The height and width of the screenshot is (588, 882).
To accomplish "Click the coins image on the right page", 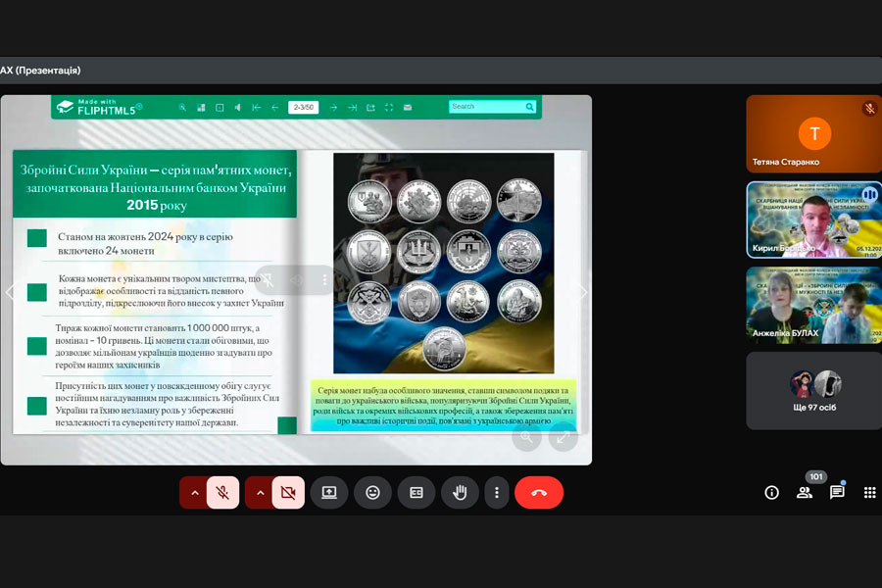I will [444, 263].
